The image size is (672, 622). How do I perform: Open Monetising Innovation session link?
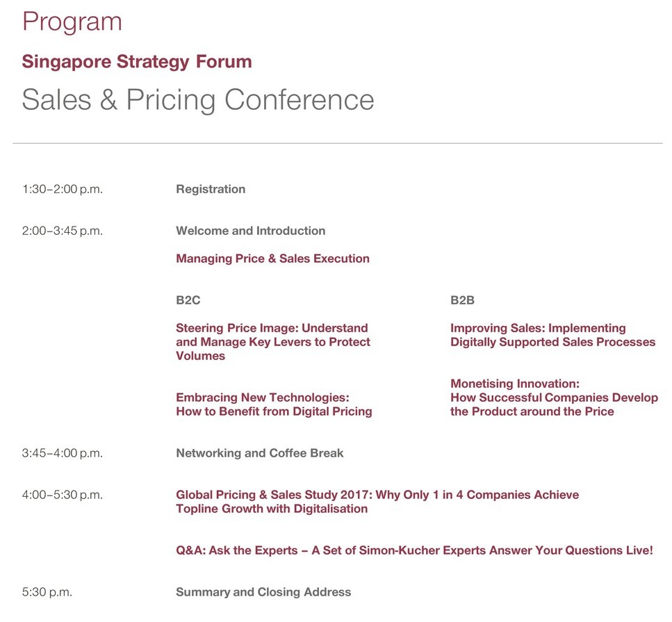(554, 398)
